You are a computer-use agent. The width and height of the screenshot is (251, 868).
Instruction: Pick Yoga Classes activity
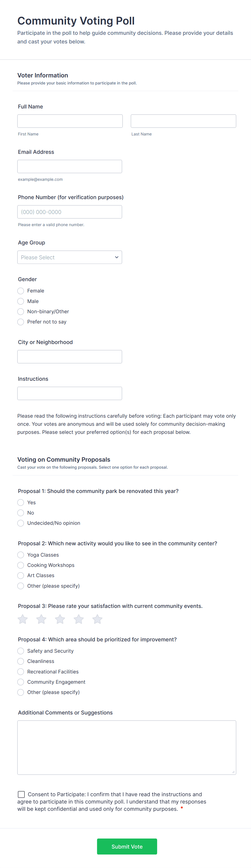pos(21,555)
